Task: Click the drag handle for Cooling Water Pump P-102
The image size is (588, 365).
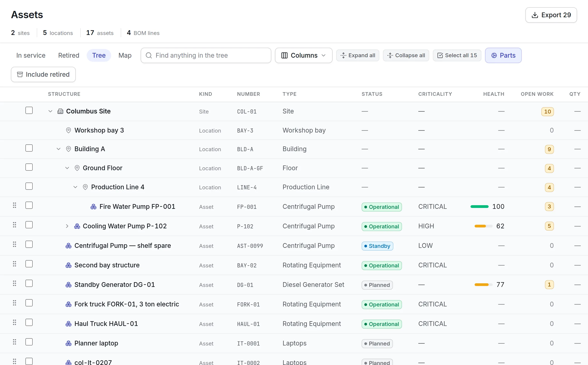Action: coord(15,225)
